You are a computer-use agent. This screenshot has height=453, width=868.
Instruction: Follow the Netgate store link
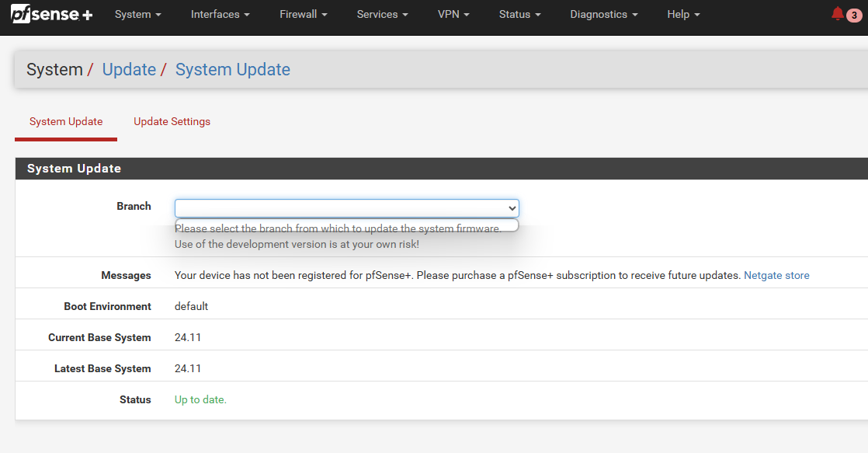coord(776,275)
